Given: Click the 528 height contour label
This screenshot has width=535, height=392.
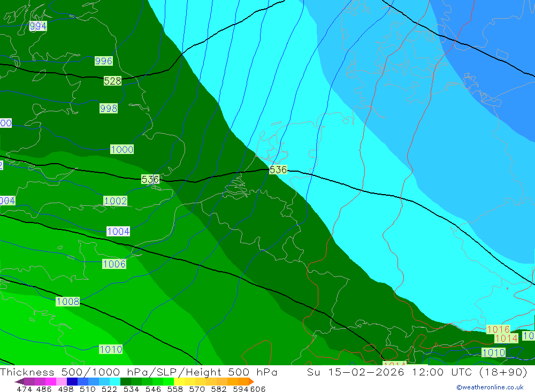Looking at the screenshot, I should 112,81.
